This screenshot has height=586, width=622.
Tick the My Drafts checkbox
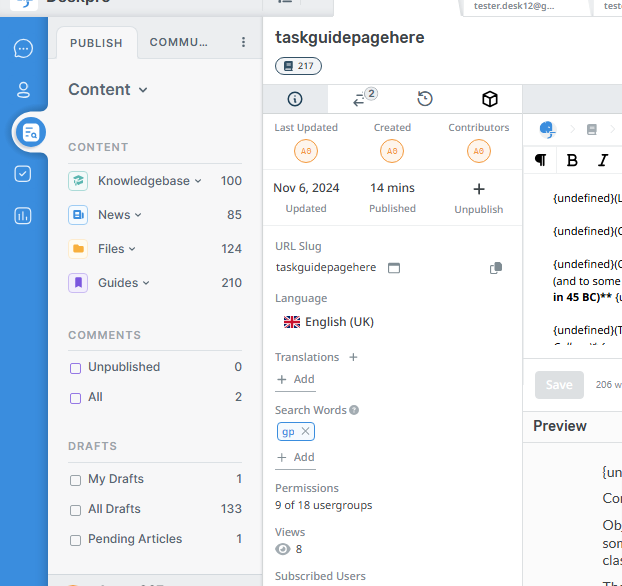click(x=76, y=480)
